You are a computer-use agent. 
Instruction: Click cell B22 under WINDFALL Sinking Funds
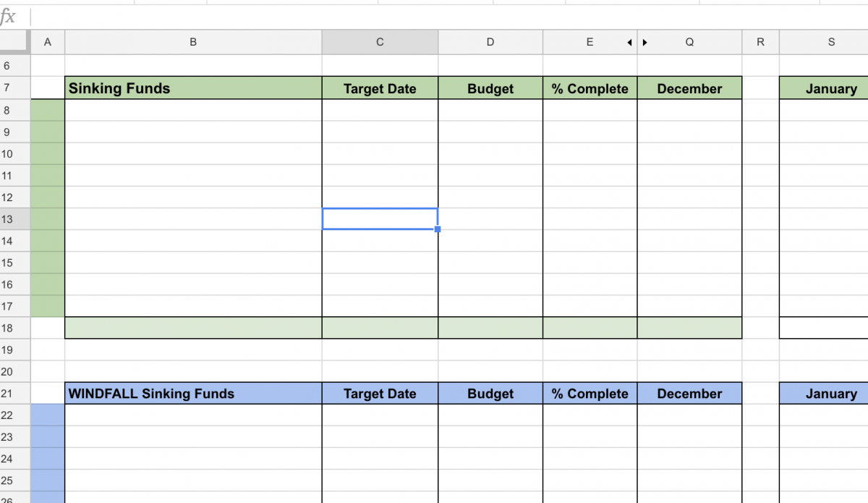tap(193, 415)
